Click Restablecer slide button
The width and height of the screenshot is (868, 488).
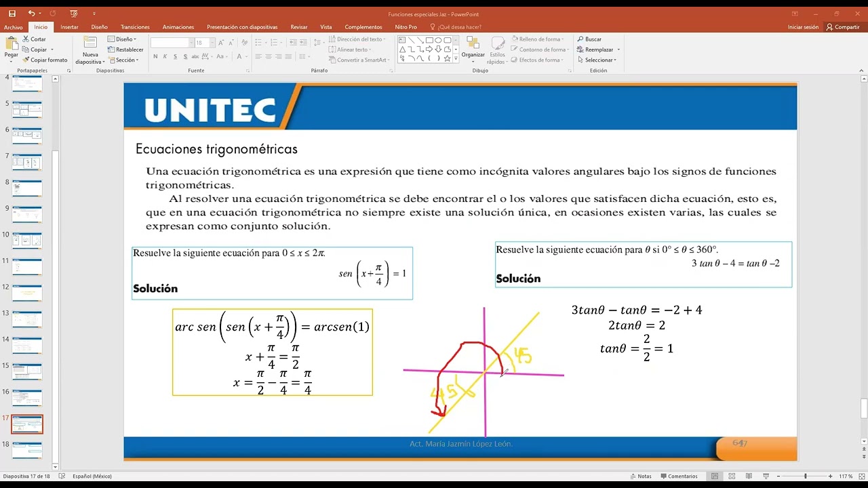click(x=125, y=49)
